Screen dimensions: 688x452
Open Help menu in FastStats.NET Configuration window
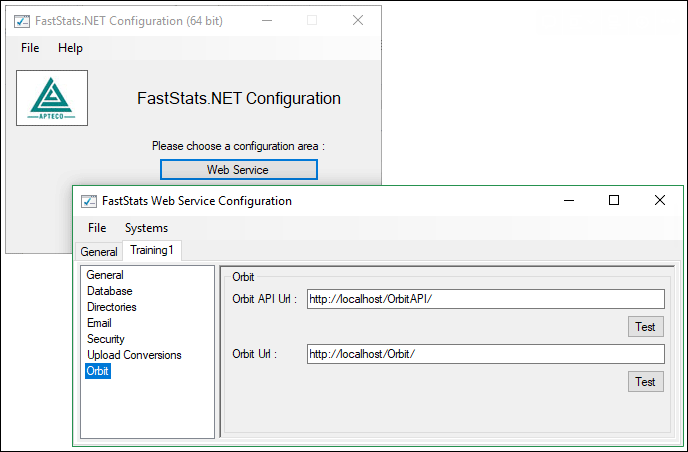pyautogui.click(x=70, y=48)
